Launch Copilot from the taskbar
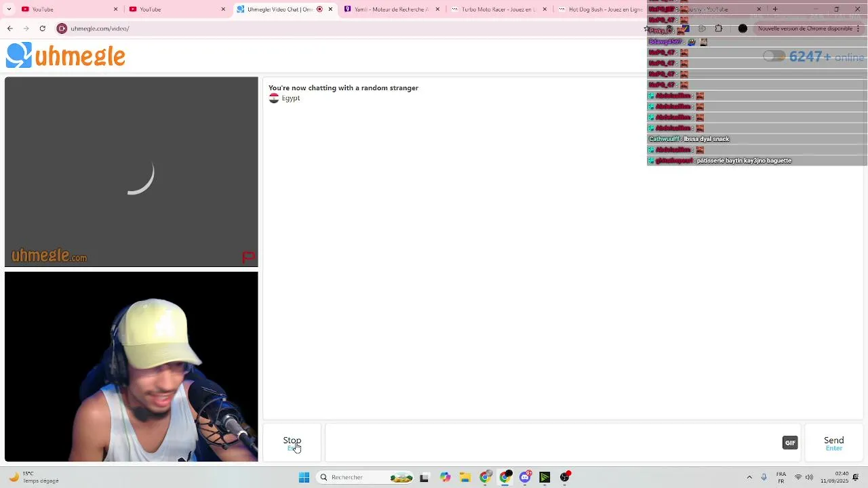 [x=445, y=477]
